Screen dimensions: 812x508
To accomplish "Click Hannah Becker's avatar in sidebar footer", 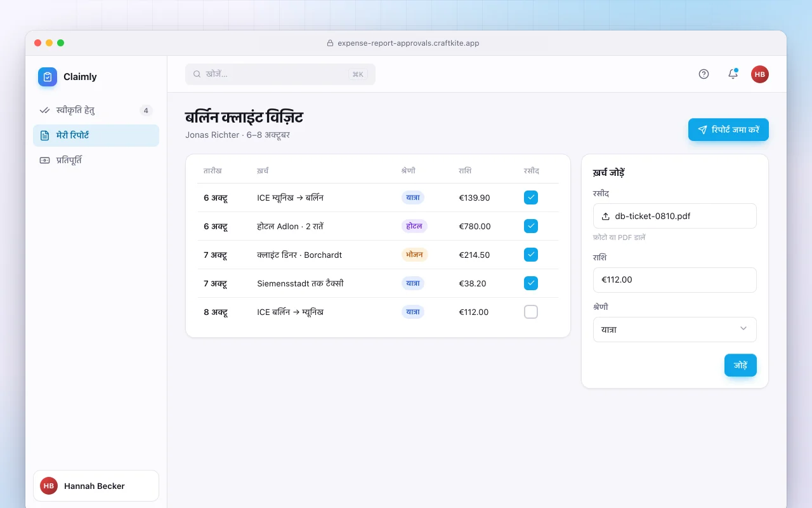I will (49, 486).
